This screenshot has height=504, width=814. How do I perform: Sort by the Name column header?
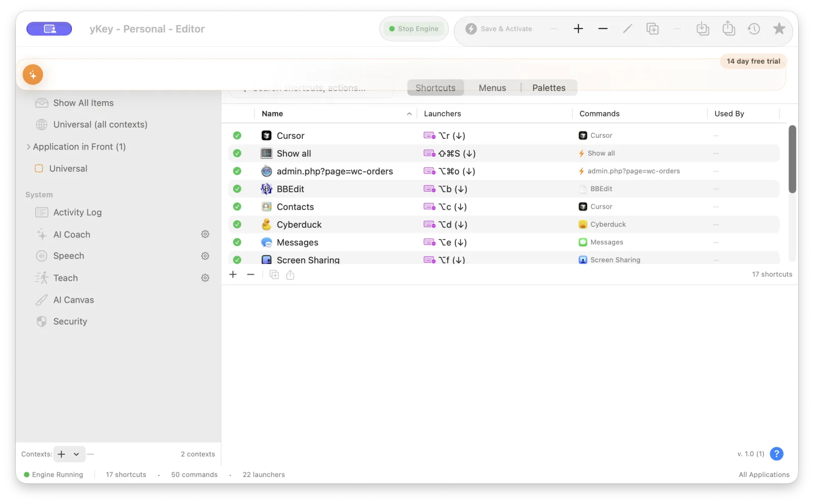click(x=336, y=114)
